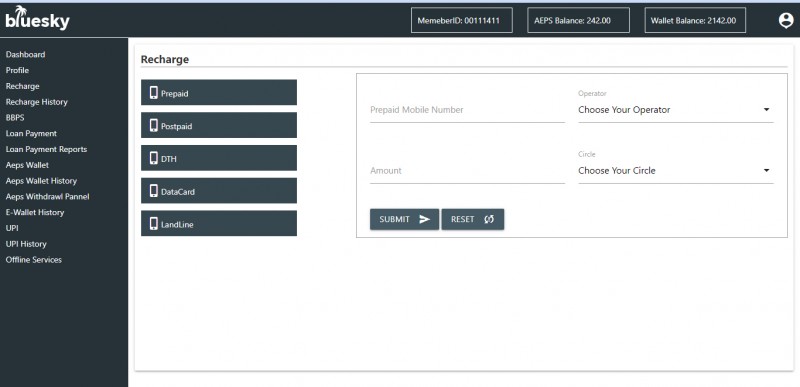Click the AEPS Balance 242.00 box

coord(578,20)
